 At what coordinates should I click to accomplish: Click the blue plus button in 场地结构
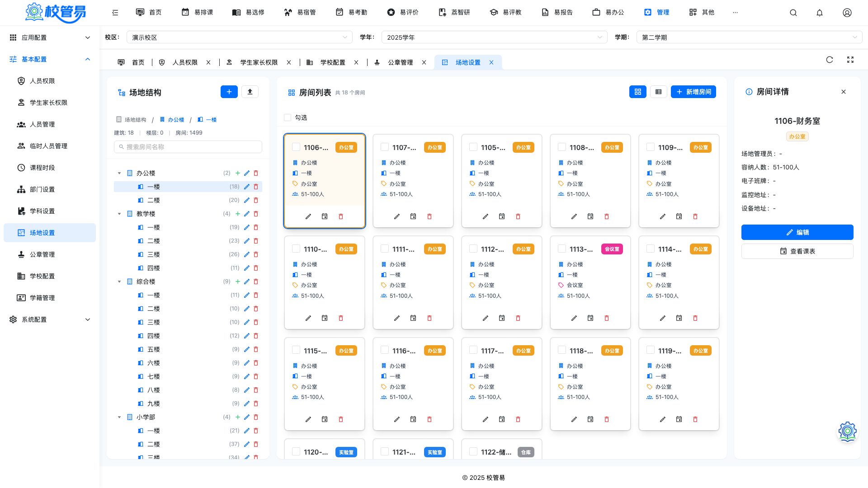click(229, 92)
